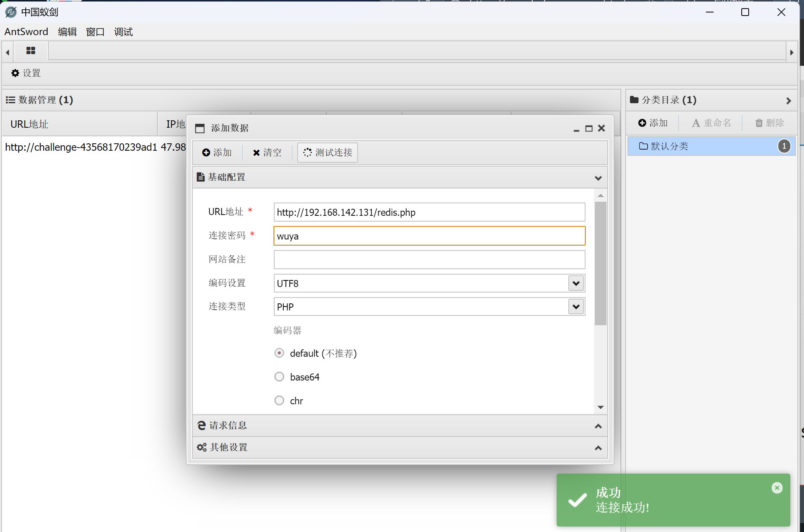Screen dimensions: 804x532
Task: Click the 网站备注 input field
Action: pyautogui.click(x=429, y=260)
